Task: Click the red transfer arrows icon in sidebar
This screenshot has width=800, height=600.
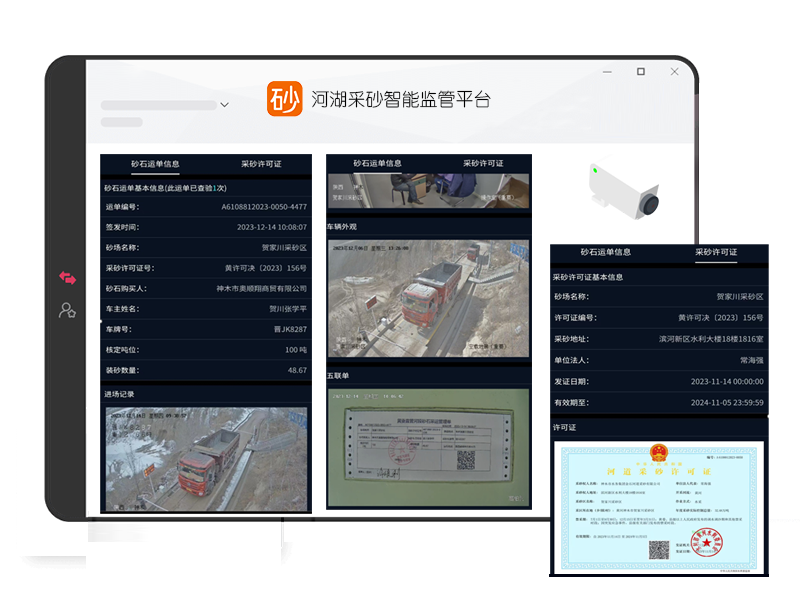Action: pyautogui.click(x=67, y=279)
